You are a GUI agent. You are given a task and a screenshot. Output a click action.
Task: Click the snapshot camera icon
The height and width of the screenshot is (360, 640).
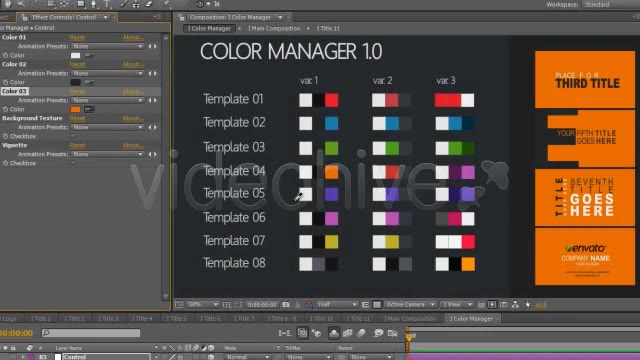(x=286, y=304)
